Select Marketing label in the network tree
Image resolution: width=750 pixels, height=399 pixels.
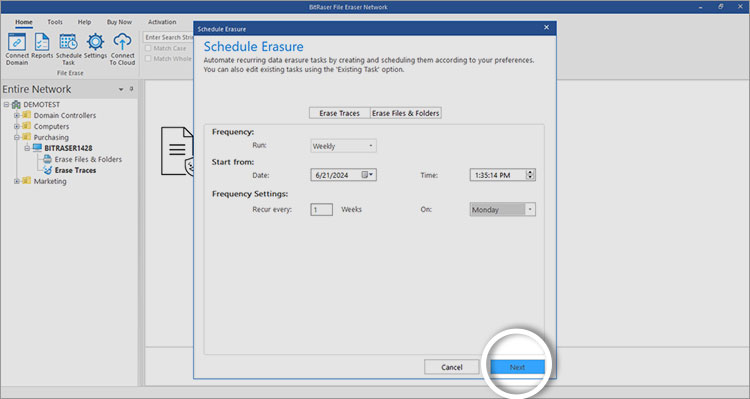[50, 181]
